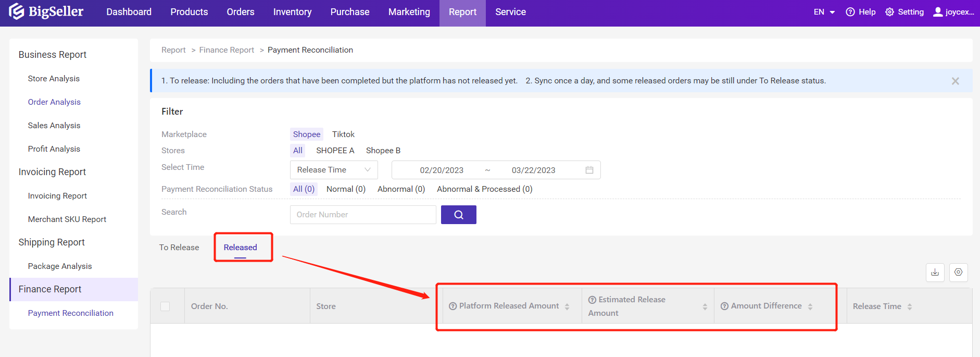
Task: Sort by Release Time column arrows
Action: click(909, 307)
